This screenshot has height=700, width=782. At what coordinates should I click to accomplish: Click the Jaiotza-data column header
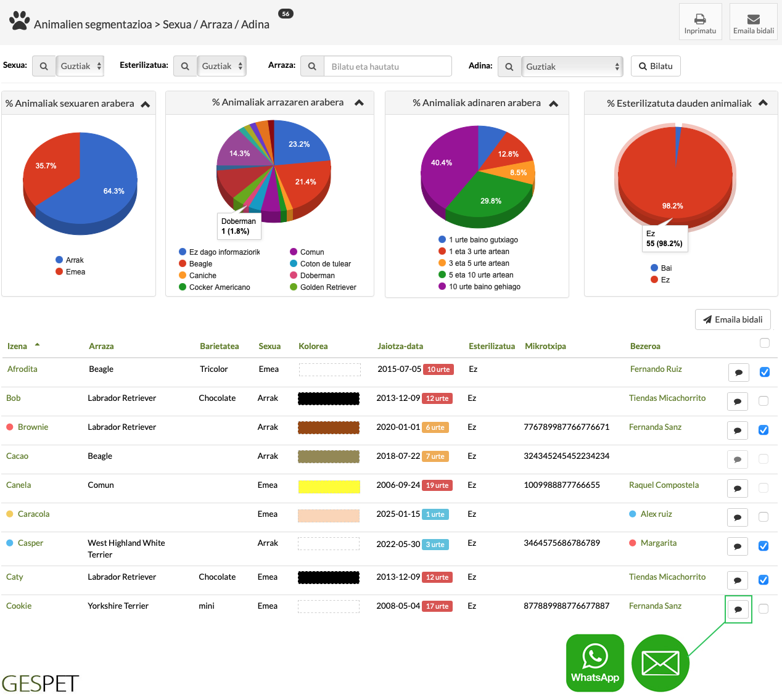pyautogui.click(x=400, y=346)
